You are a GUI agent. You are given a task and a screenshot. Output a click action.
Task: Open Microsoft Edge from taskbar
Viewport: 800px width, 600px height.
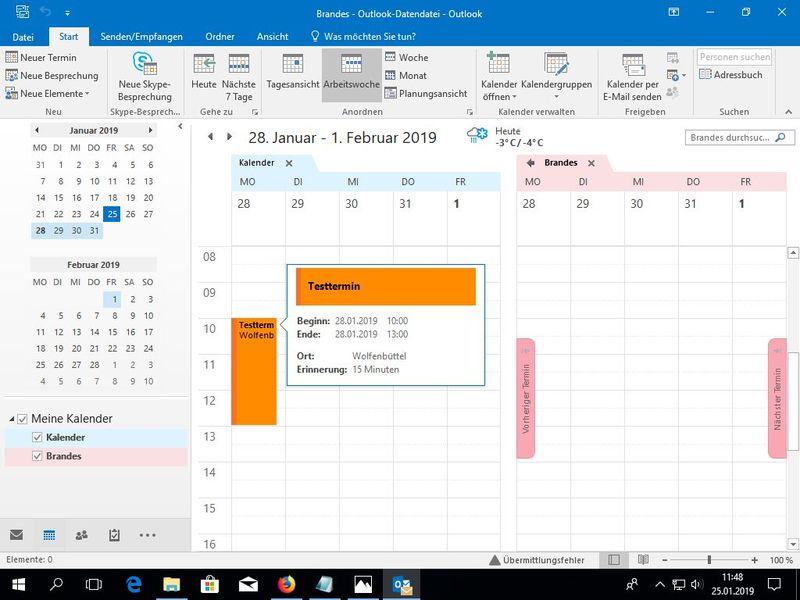[x=134, y=584]
